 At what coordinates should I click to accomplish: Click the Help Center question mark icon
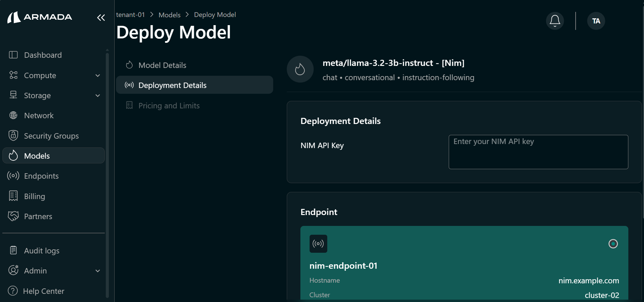13,291
